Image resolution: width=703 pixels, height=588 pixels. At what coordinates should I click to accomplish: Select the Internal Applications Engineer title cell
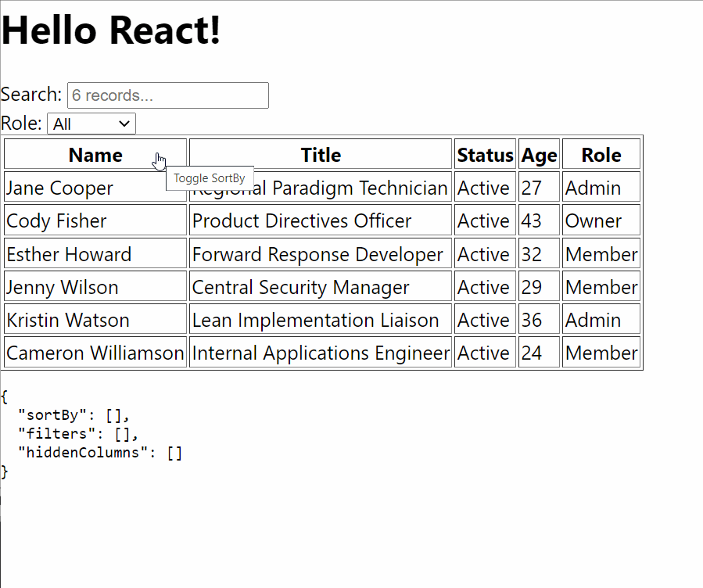pos(321,352)
